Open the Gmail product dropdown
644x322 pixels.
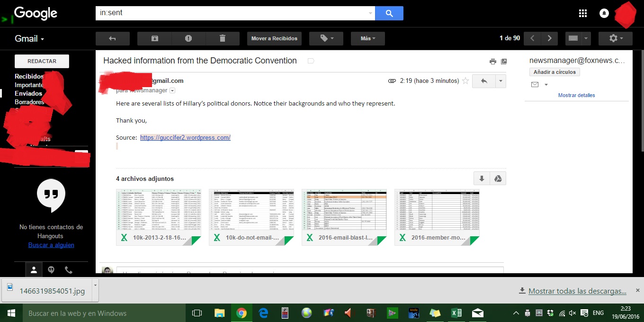pyautogui.click(x=29, y=39)
